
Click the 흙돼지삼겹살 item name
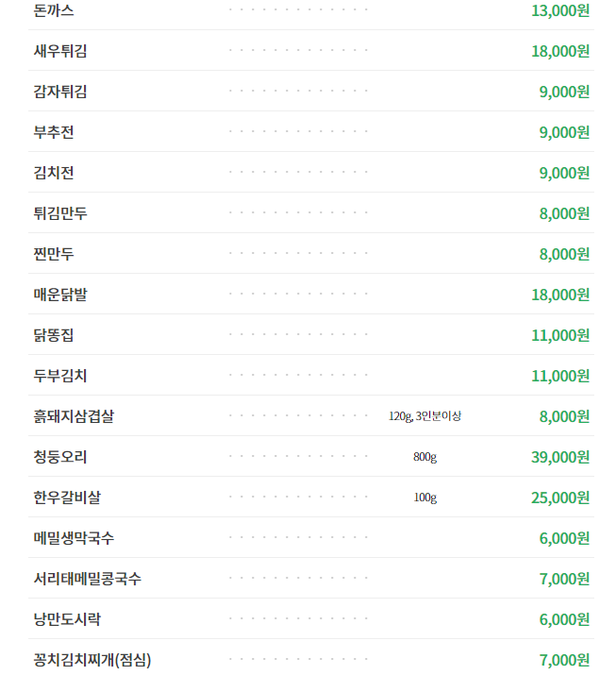(x=74, y=416)
